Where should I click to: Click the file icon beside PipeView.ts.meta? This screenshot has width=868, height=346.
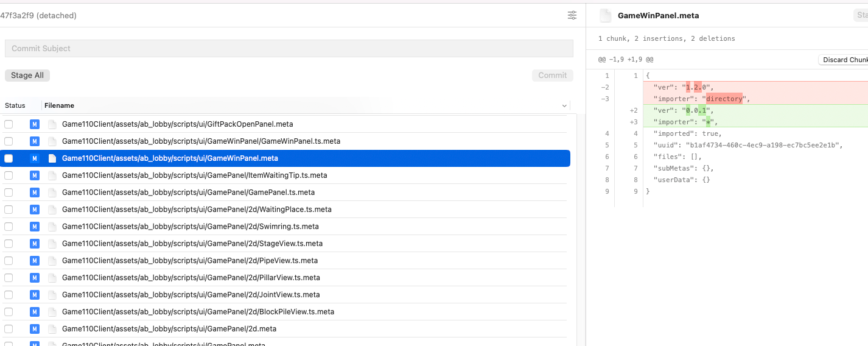[x=52, y=261]
